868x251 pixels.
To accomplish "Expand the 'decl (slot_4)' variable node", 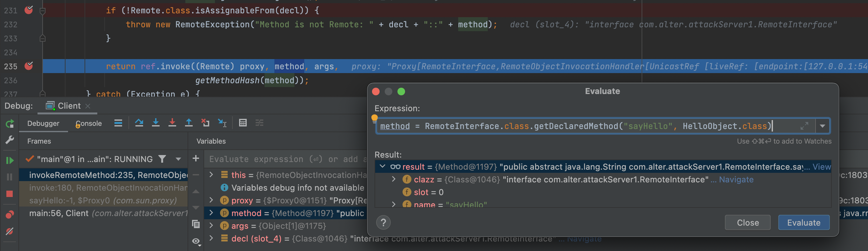I will pyautogui.click(x=211, y=238).
